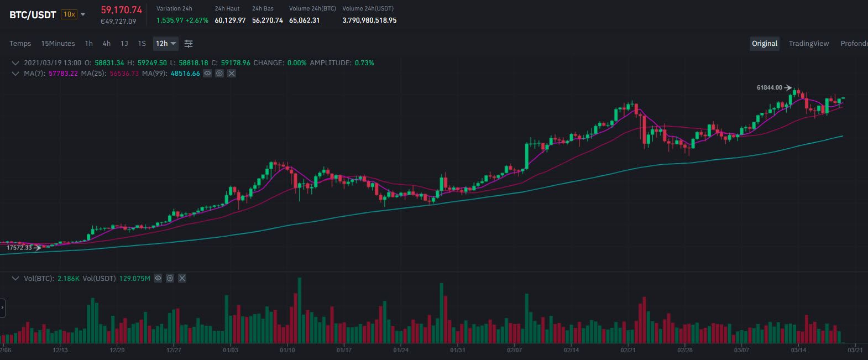Click the CHANGE value 0.00%
The height and width of the screenshot is (360, 868).
tap(297, 63)
